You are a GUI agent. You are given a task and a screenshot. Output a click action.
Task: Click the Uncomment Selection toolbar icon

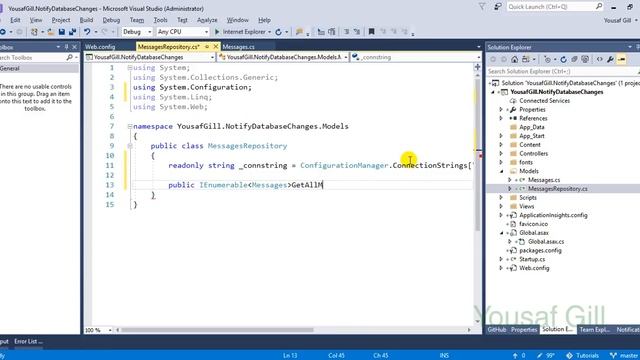[357, 31]
